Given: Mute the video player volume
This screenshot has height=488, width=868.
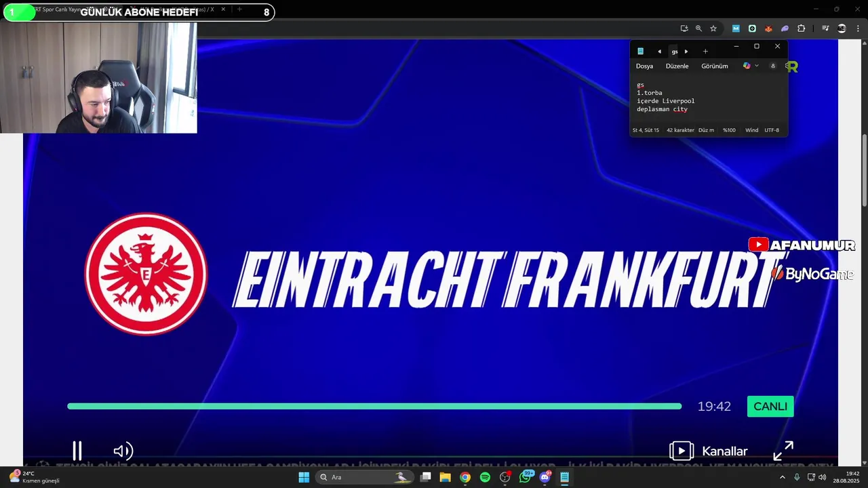Looking at the screenshot, I should (x=123, y=451).
